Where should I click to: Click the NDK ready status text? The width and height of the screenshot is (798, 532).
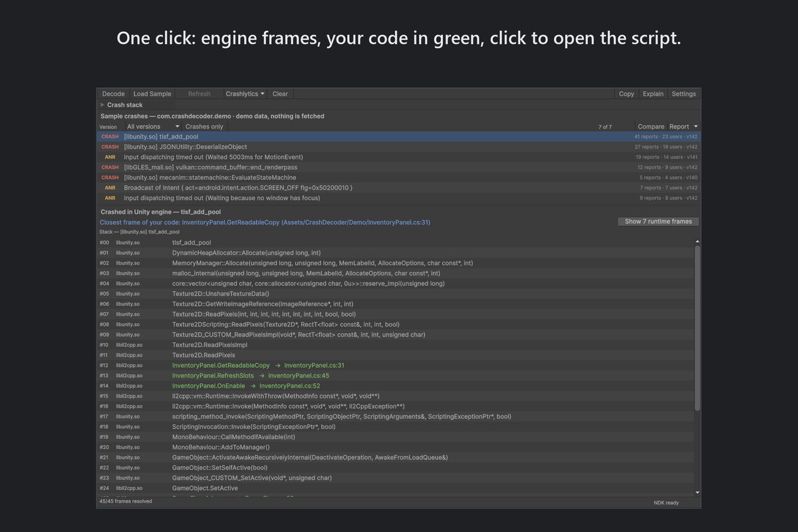[x=666, y=503]
